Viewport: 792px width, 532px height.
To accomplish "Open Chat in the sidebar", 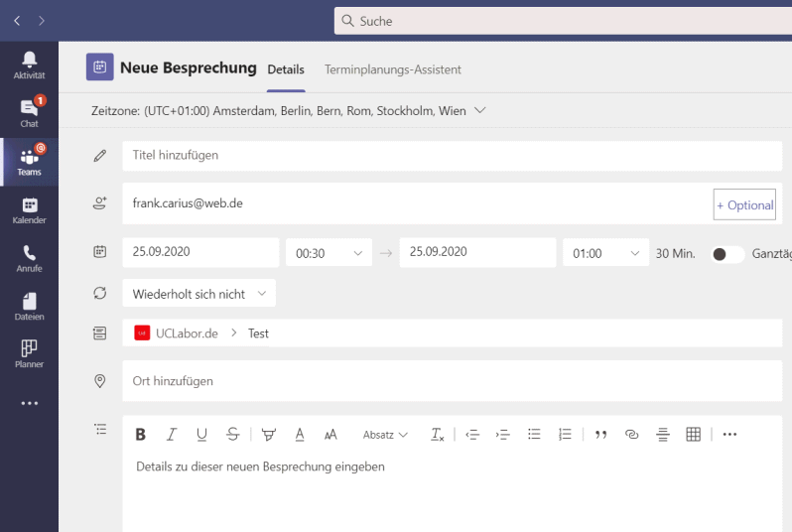I will click(29, 113).
